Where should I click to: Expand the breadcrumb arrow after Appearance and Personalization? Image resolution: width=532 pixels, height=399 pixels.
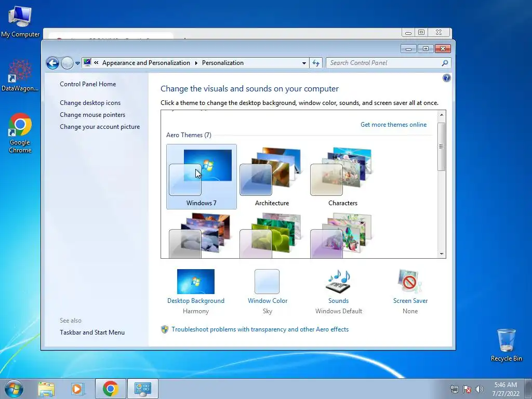(196, 63)
